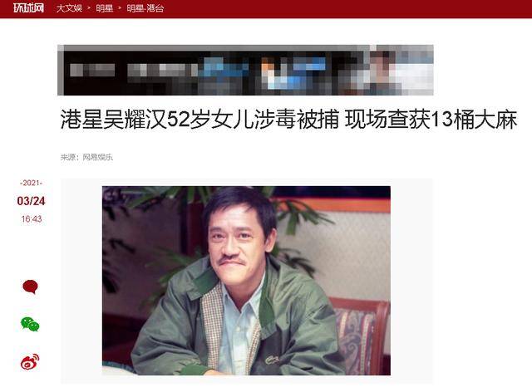Open the article photo of the man
The height and width of the screenshot is (392, 532).
click(246, 281)
